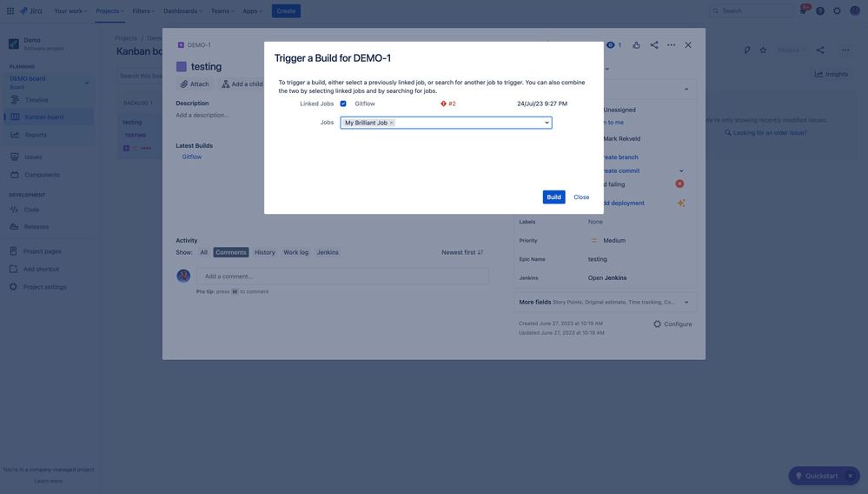This screenshot has height=494, width=868.
Task: Click the top Search field
Action: 751,11
